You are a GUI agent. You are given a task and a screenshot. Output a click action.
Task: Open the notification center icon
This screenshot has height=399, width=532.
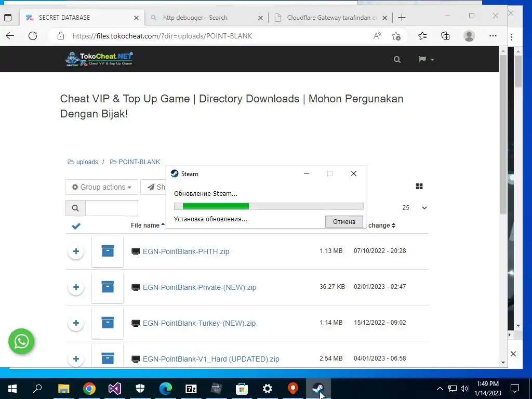[515, 389]
